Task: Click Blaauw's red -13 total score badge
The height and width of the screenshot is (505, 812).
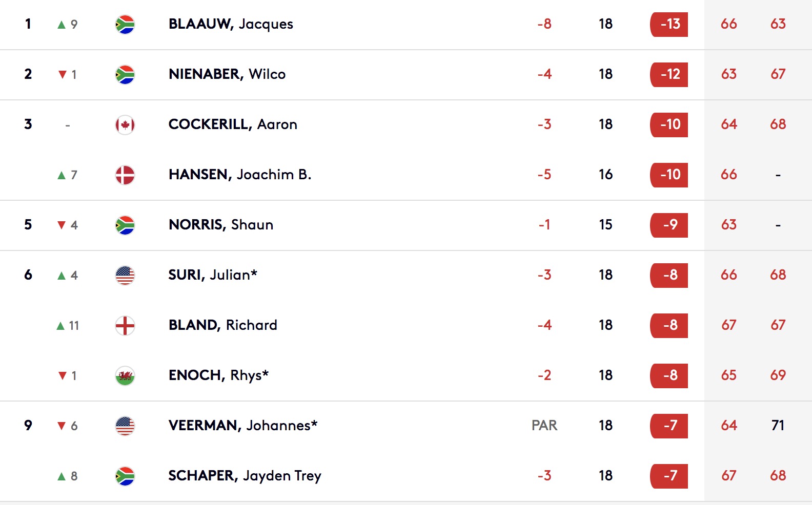Action: tap(669, 24)
